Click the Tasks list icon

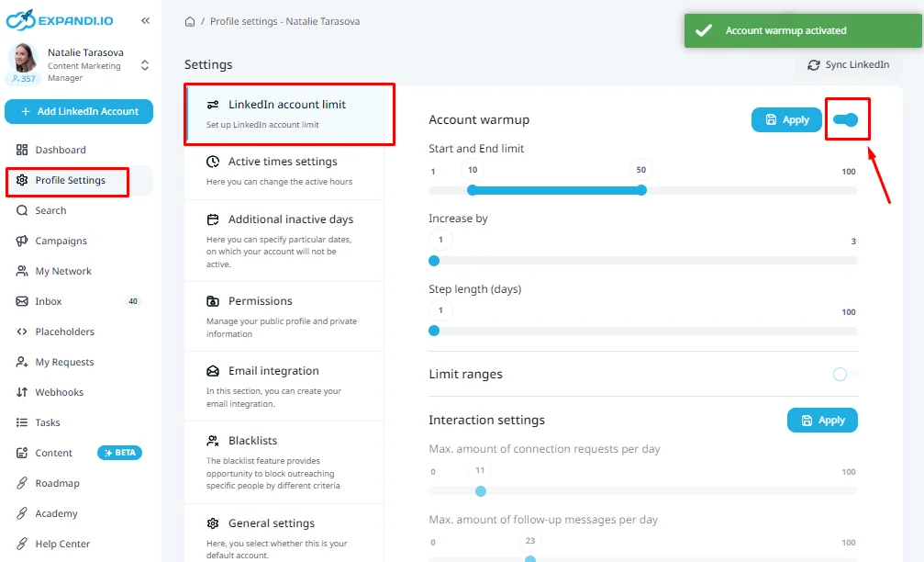click(22, 422)
